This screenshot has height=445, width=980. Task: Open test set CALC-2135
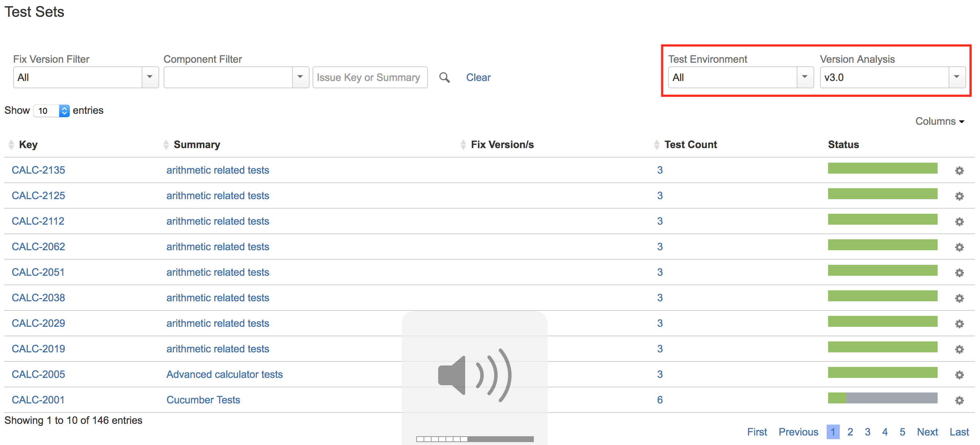(38, 170)
